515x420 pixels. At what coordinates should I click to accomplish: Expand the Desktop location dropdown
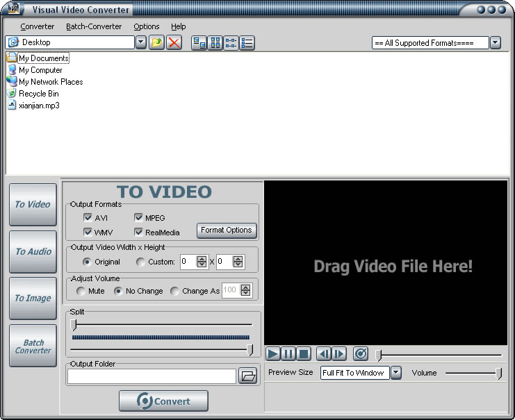point(141,43)
